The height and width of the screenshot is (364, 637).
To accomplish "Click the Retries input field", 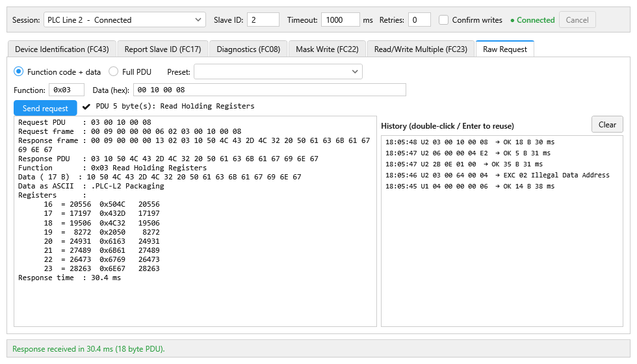I will click(x=419, y=20).
